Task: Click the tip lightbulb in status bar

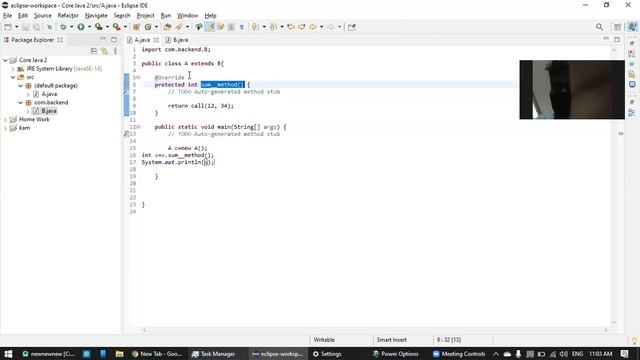Action: point(634,340)
